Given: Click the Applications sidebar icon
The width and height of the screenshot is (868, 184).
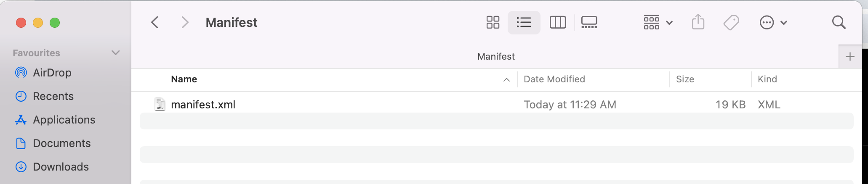Looking at the screenshot, I should (x=21, y=120).
